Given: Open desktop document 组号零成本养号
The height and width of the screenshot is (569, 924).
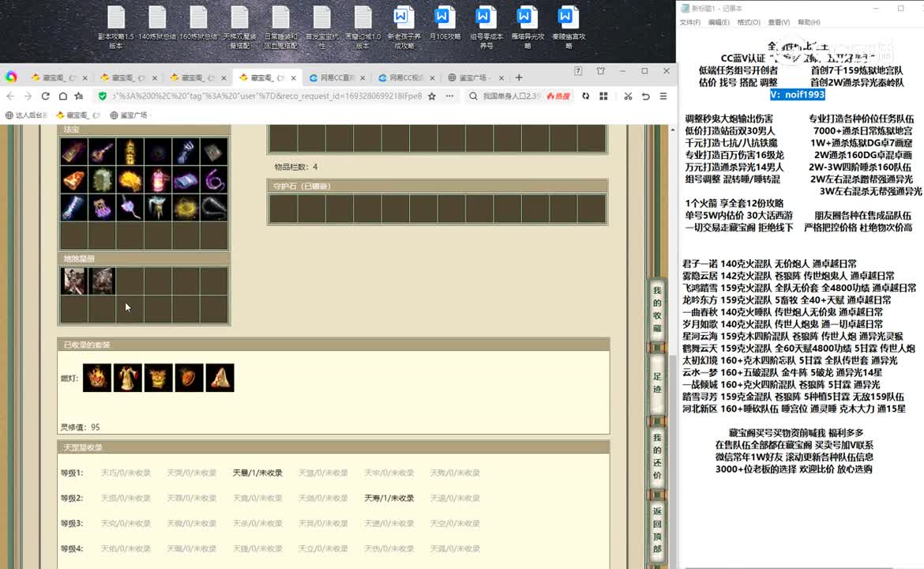Looking at the screenshot, I should point(486,28).
